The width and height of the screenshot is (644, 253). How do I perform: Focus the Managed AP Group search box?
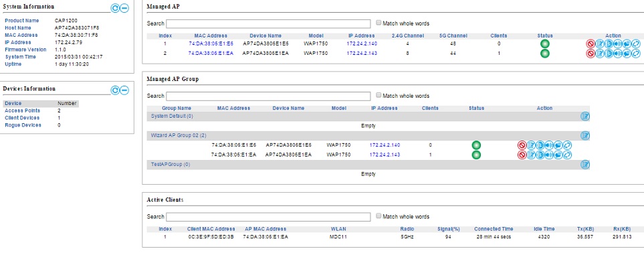268,96
